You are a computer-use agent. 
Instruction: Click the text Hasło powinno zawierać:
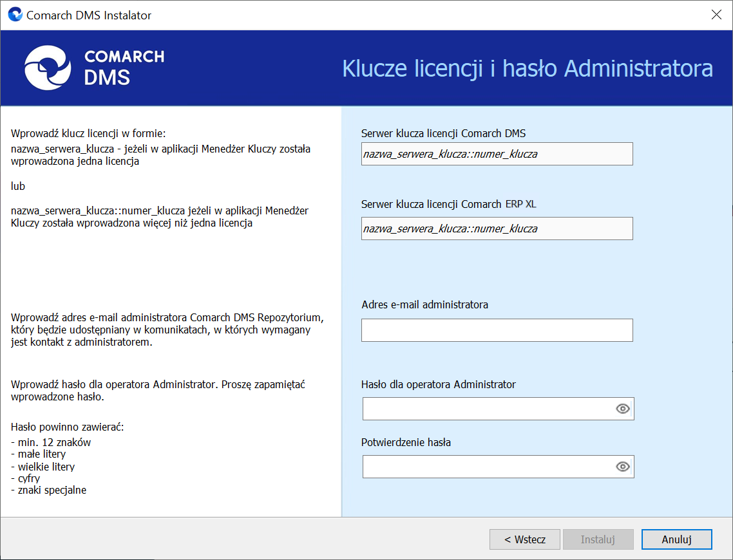click(x=68, y=427)
